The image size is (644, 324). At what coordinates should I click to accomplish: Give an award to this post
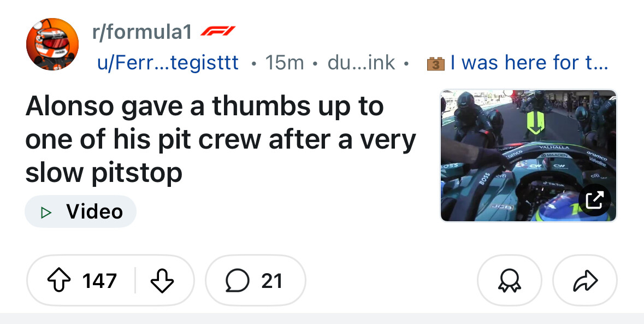pyautogui.click(x=509, y=281)
